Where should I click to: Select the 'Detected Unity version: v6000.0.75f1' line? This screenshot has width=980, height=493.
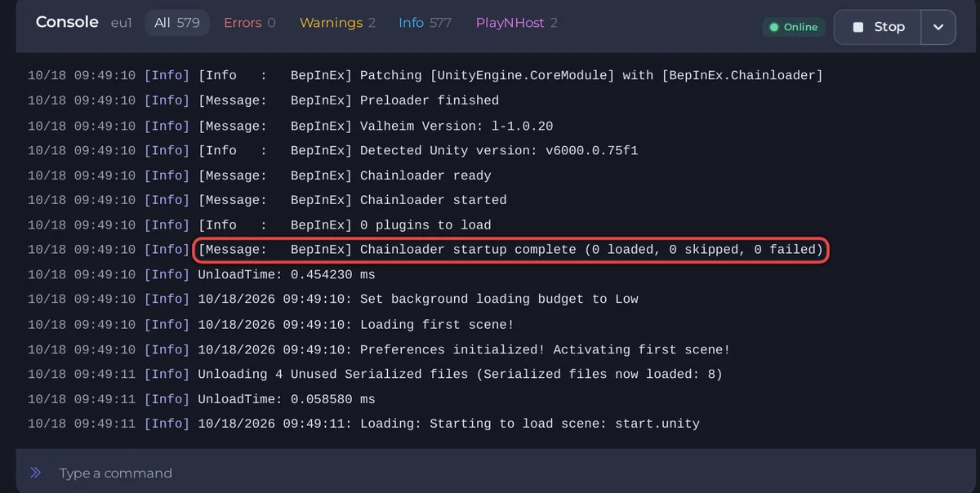click(x=333, y=150)
